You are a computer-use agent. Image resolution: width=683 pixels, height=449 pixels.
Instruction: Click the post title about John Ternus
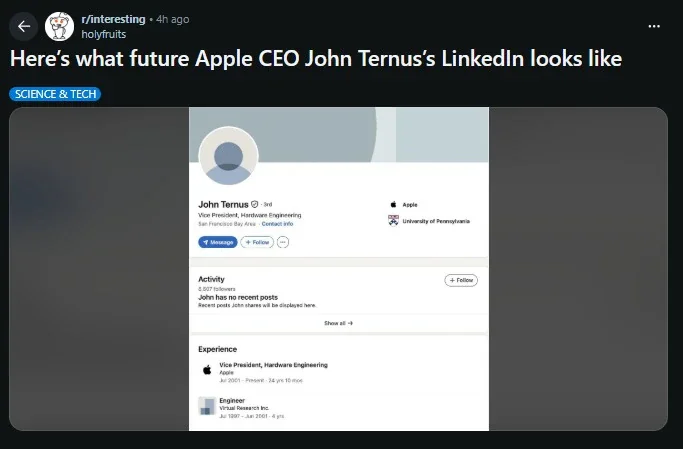click(315, 60)
